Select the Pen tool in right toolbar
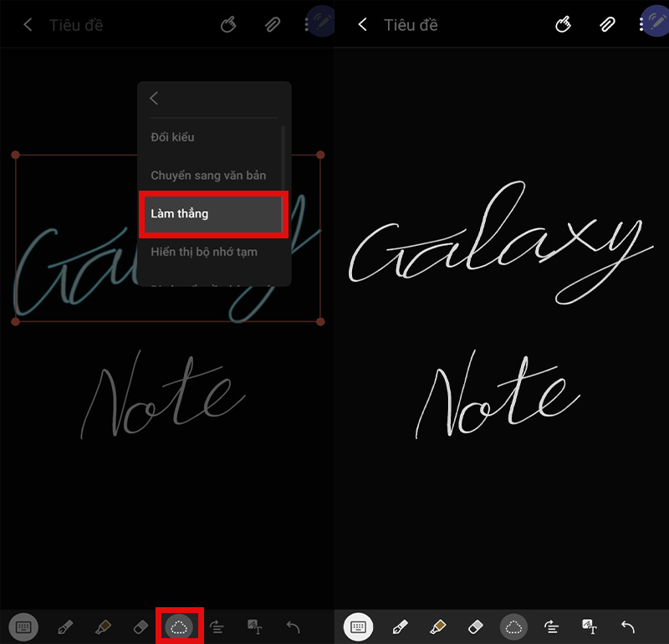 click(x=400, y=627)
